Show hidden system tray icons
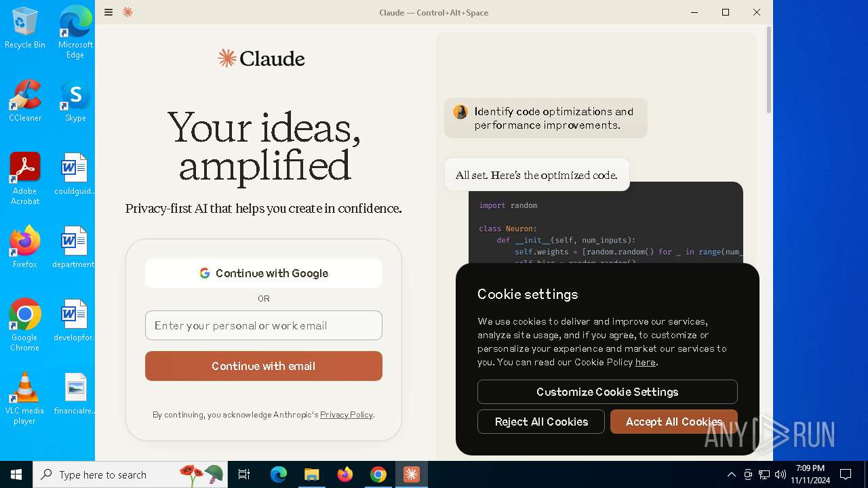Viewport: 868px width, 488px height. (731, 474)
